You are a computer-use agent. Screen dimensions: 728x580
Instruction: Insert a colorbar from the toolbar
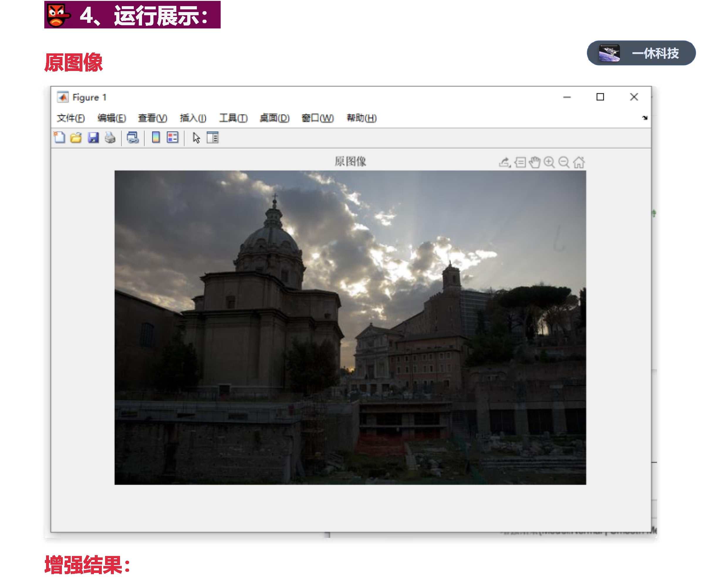tap(156, 138)
